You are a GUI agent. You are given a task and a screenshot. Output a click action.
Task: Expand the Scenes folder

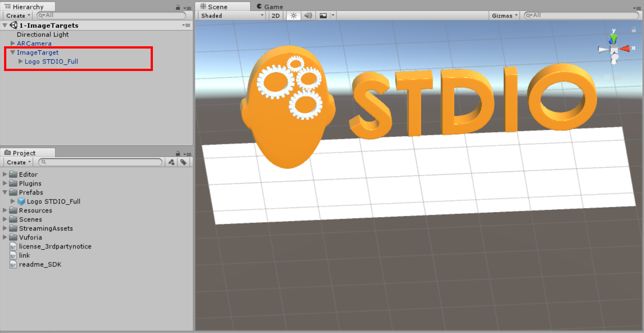5,219
